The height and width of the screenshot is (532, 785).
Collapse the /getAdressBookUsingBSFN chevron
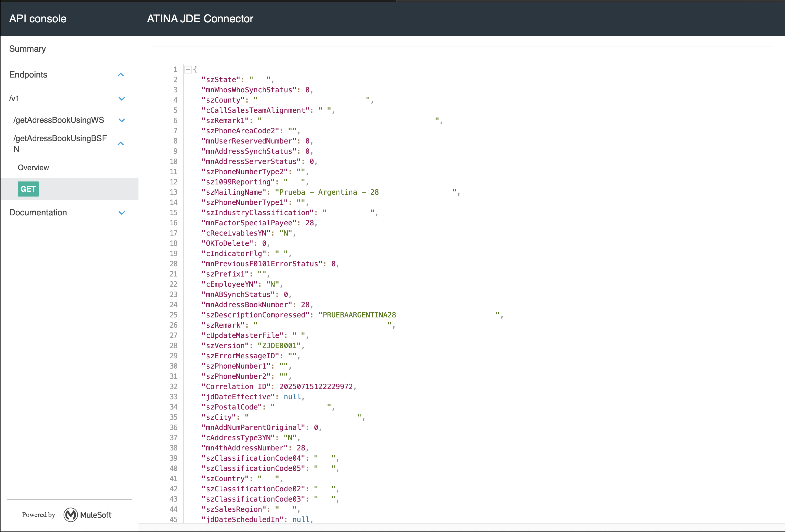[121, 143]
